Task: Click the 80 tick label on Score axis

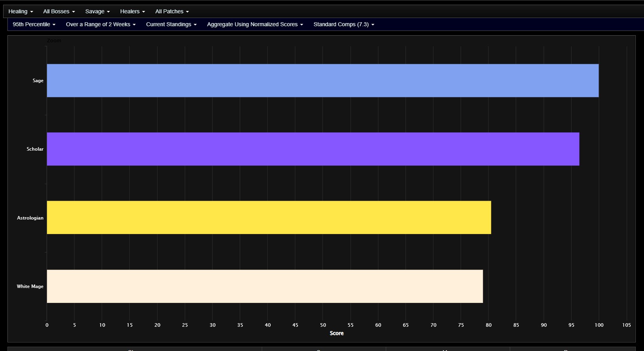Action: (489, 325)
